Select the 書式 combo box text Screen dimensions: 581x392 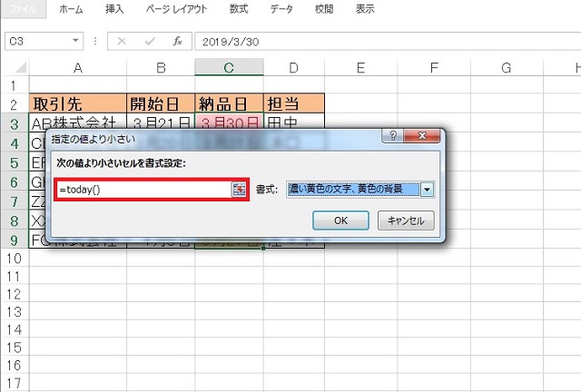351,189
